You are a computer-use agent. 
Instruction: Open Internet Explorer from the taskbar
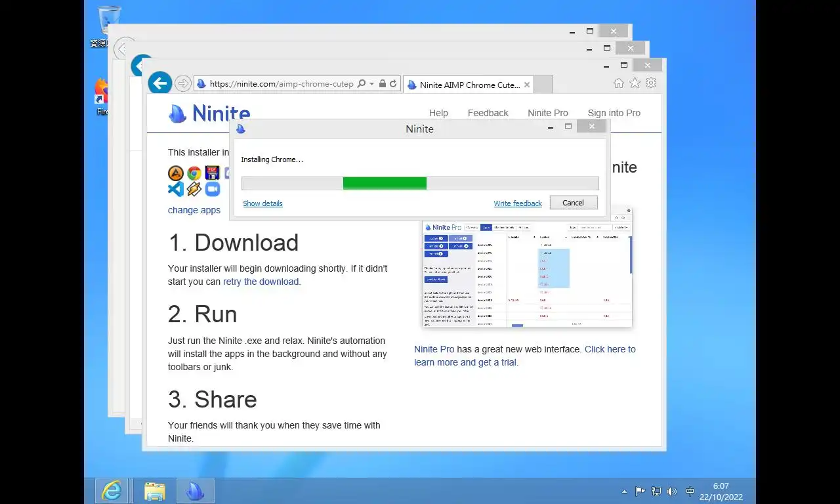tap(112, 491)
